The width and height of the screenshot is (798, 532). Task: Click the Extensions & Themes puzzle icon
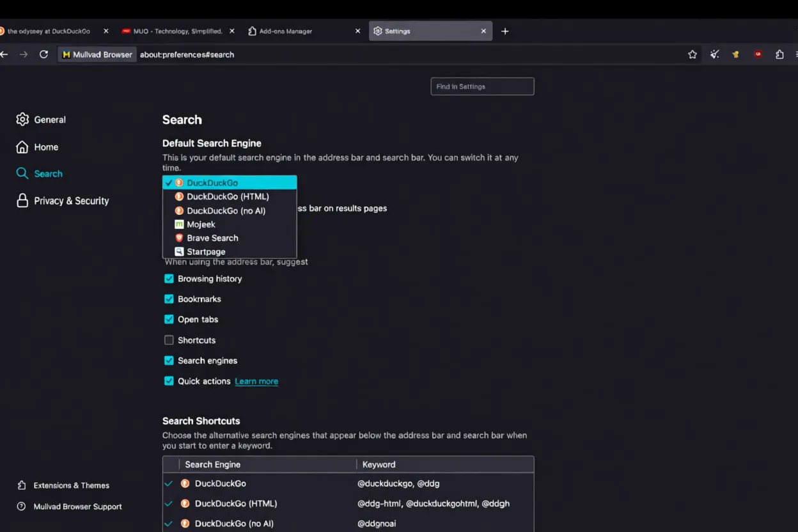(22, 485)
